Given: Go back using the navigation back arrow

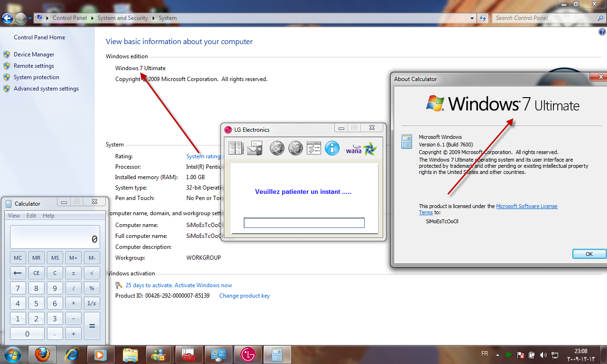Looking at the screenshot, I should click(x=7, y=18).
